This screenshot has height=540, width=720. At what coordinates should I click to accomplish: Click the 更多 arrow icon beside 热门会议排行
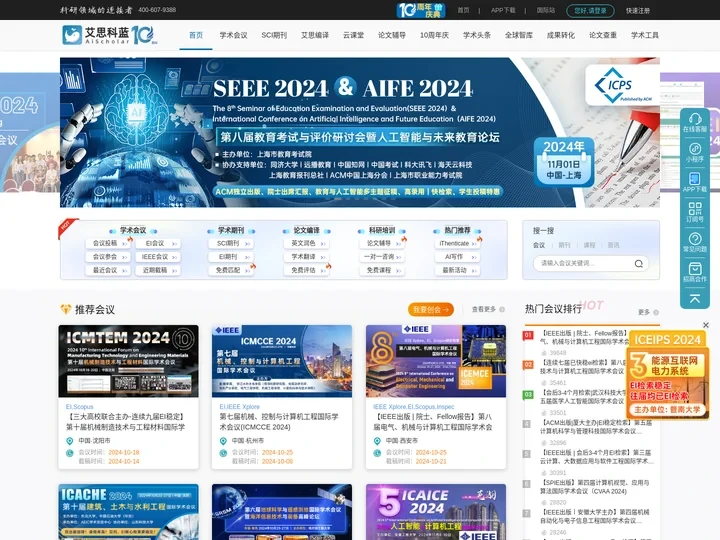click(x=656, y=312)
